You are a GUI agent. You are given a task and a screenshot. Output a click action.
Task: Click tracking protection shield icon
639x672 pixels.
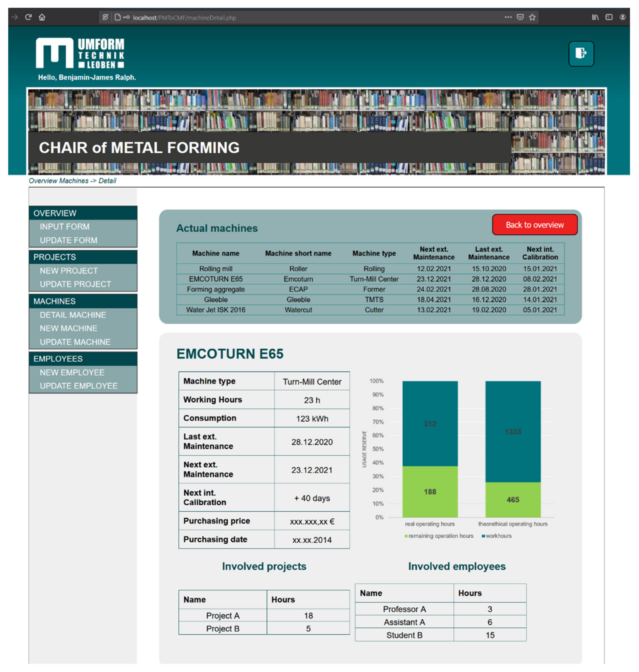pyautogui.click(x=105, y=17)
